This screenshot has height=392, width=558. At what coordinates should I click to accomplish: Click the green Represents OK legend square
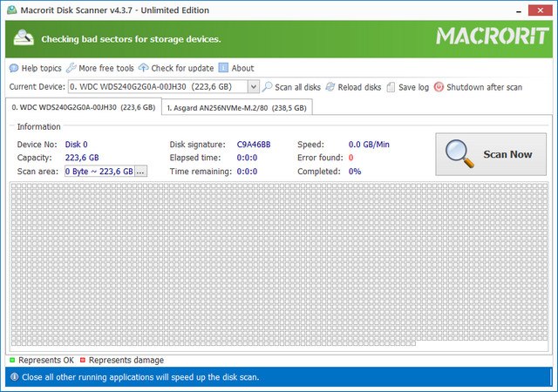(x=12, y=360)
